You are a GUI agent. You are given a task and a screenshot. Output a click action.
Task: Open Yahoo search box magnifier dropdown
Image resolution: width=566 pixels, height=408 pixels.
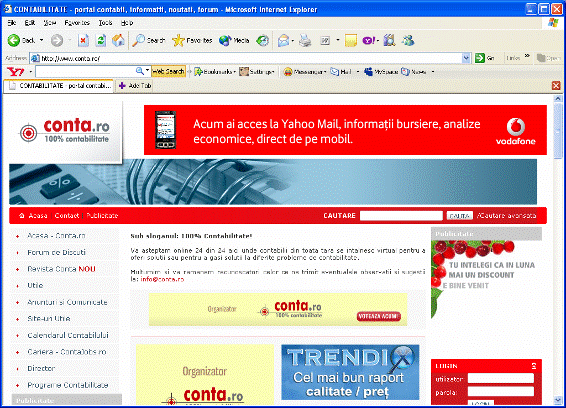click(x=147, y=71)
